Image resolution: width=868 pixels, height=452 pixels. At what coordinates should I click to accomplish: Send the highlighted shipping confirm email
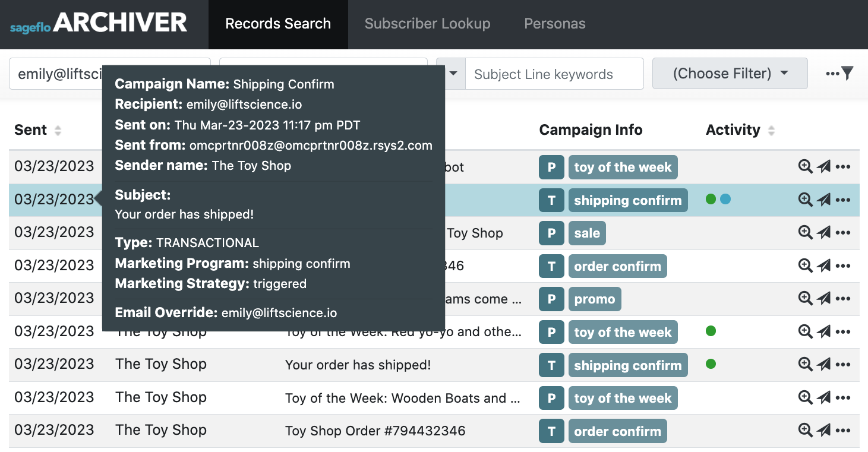pos(823,200)
